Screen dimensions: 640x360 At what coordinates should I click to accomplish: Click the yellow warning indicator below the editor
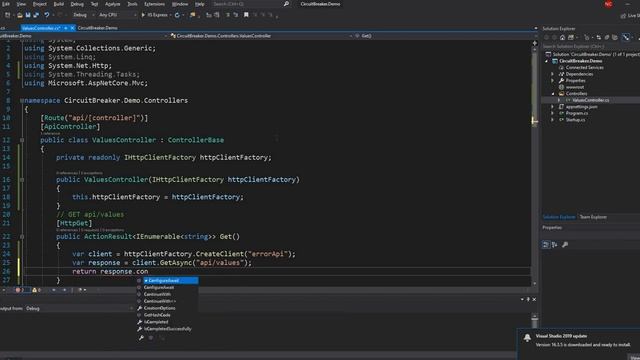pyautogui.click(x=36, y=290)
